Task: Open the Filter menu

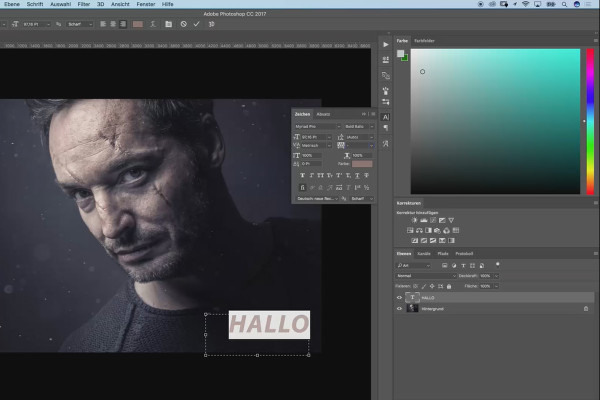Action: coord(84,4)
